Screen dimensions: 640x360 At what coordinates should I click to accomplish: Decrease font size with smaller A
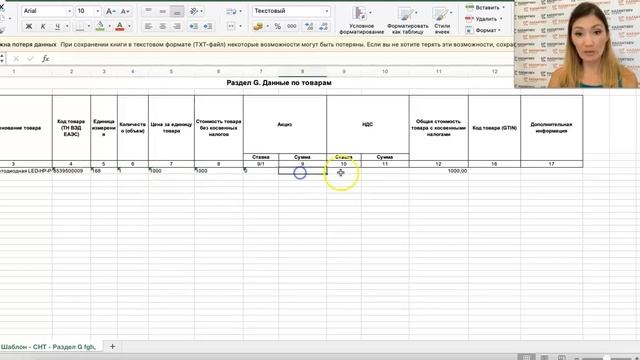(125, 11)
